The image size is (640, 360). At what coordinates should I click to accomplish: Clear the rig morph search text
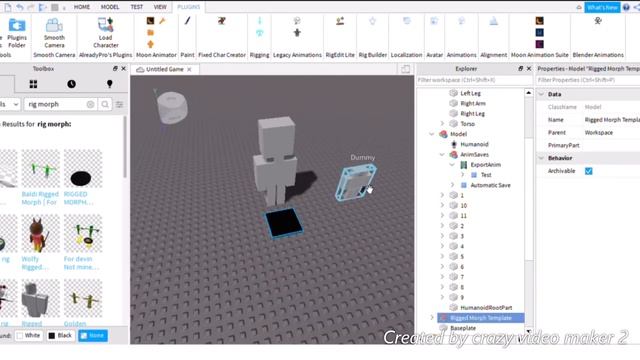90,104
